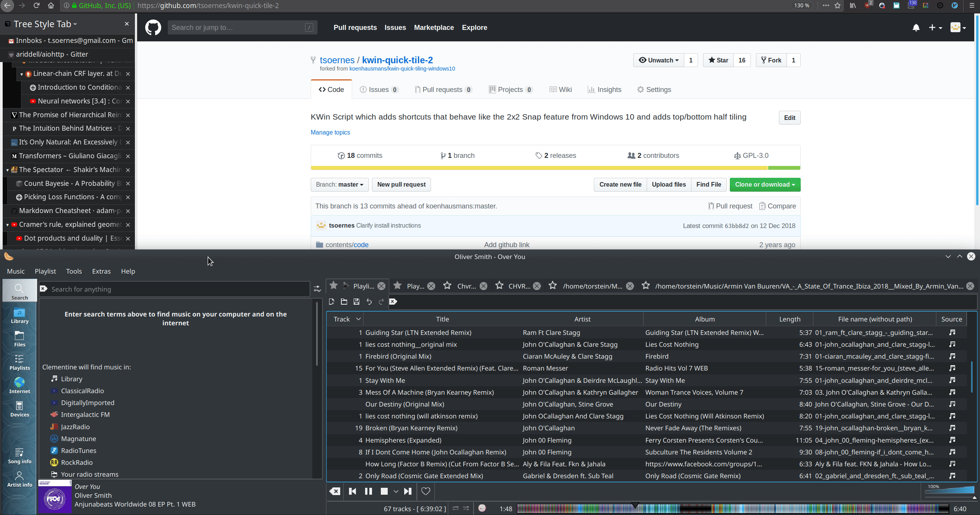Click the save playlist icon

(x=356, y=302)
